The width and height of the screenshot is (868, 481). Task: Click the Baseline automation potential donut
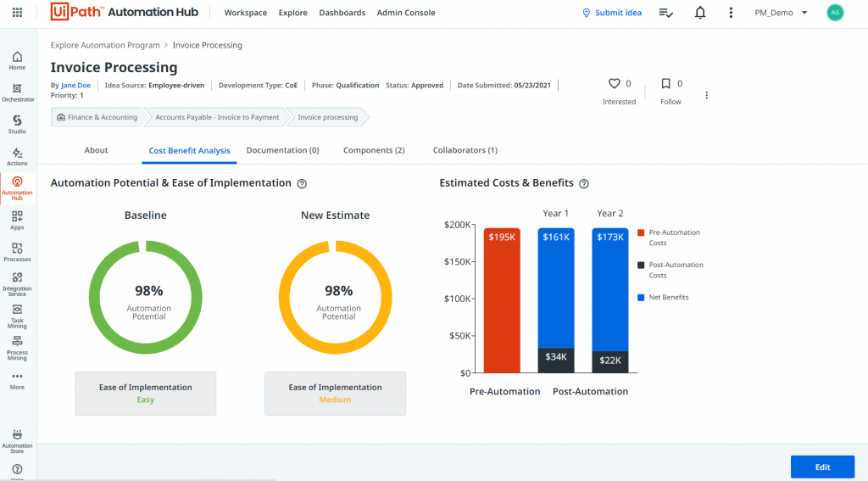click(x=146, y=298)
